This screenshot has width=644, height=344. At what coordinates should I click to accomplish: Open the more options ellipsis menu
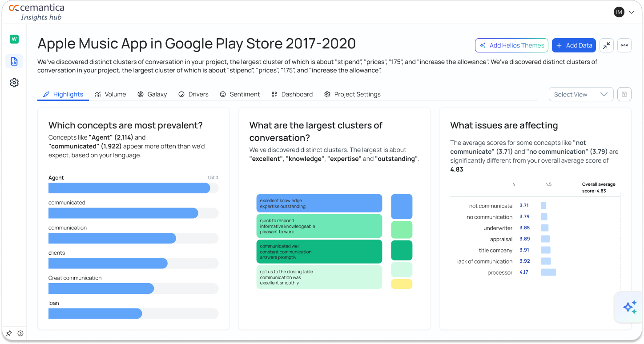coord(624,45)
